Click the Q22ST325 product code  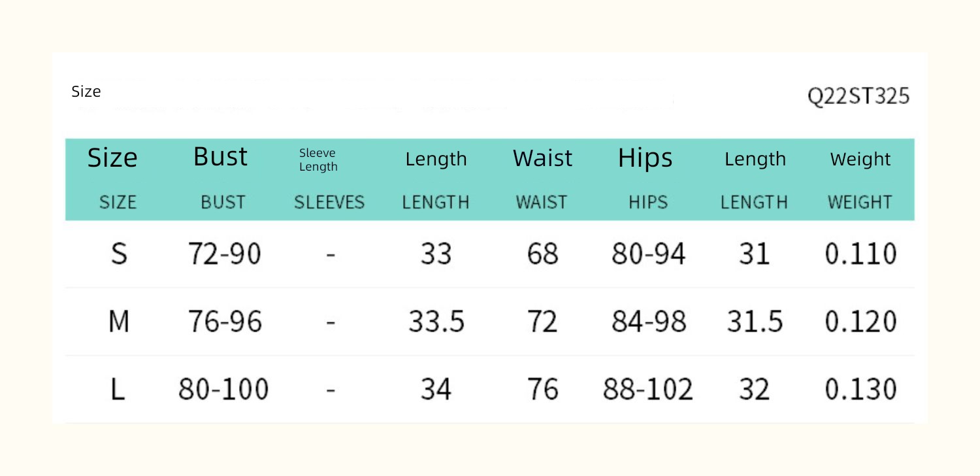pyautogui.click(x=858, y=97)
